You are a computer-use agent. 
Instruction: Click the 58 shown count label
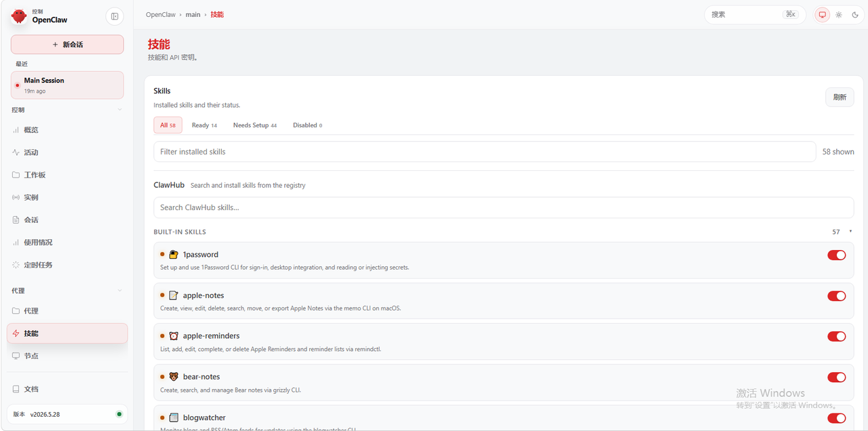click(838, 152)
